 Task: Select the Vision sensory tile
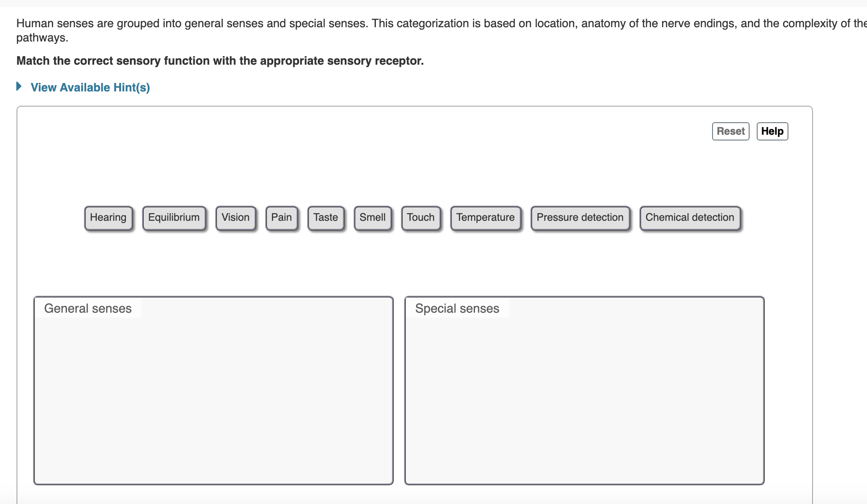point(236,218)
